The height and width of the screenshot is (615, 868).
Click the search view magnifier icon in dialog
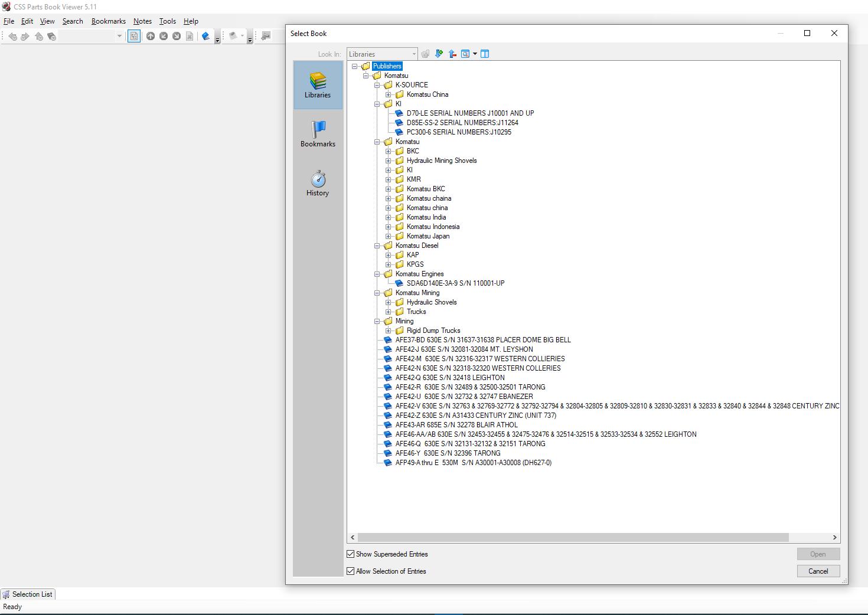[x=465, y=54]
